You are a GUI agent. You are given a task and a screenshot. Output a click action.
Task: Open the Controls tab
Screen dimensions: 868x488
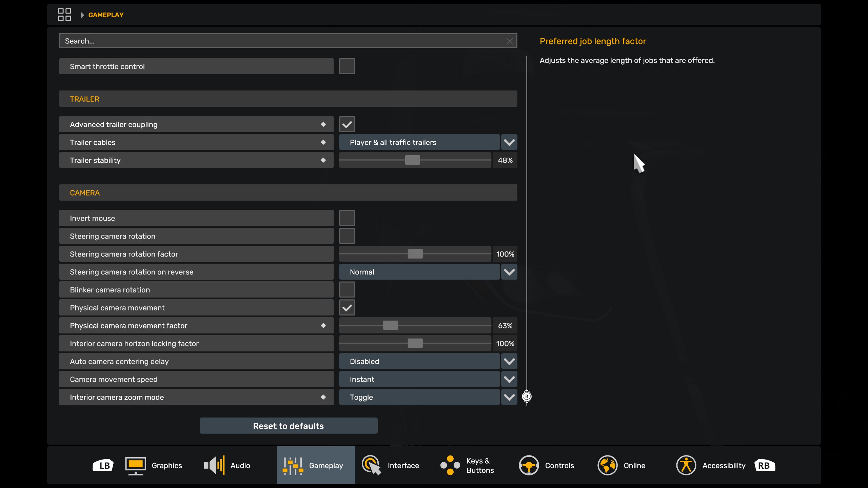click(552, 465)
